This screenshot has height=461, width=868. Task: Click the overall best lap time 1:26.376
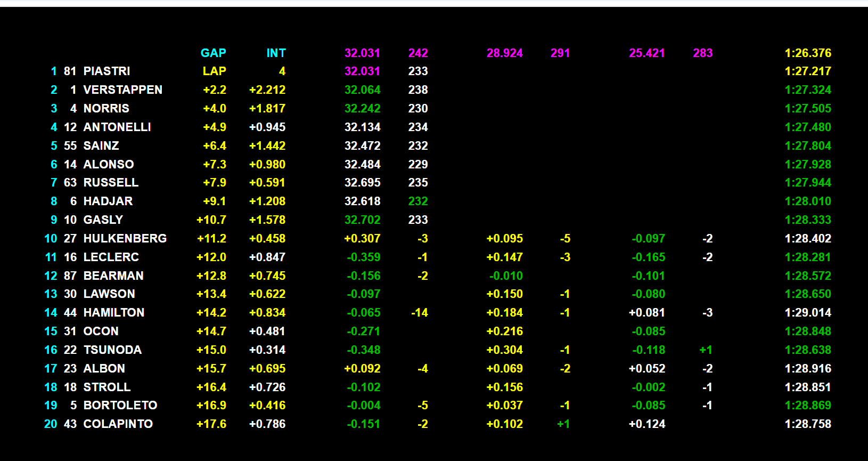(x=807, y=53)
